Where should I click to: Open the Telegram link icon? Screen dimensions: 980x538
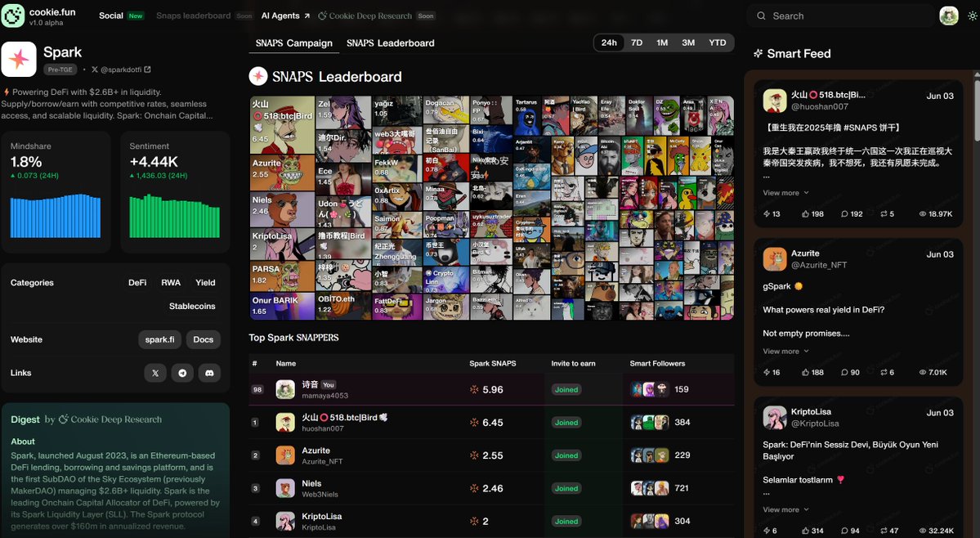tap(182, 373)
